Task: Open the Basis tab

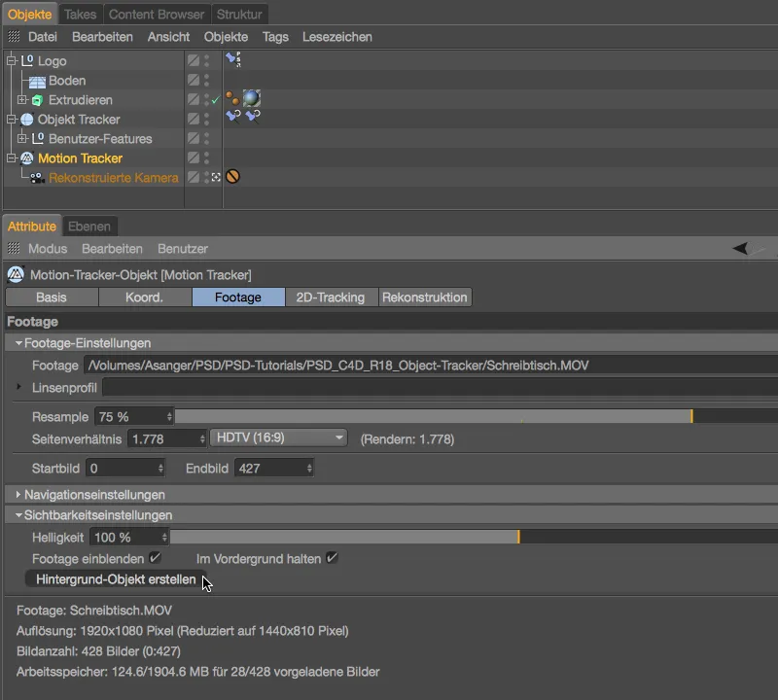Action: pyautogui.click(x=52, y=297)
